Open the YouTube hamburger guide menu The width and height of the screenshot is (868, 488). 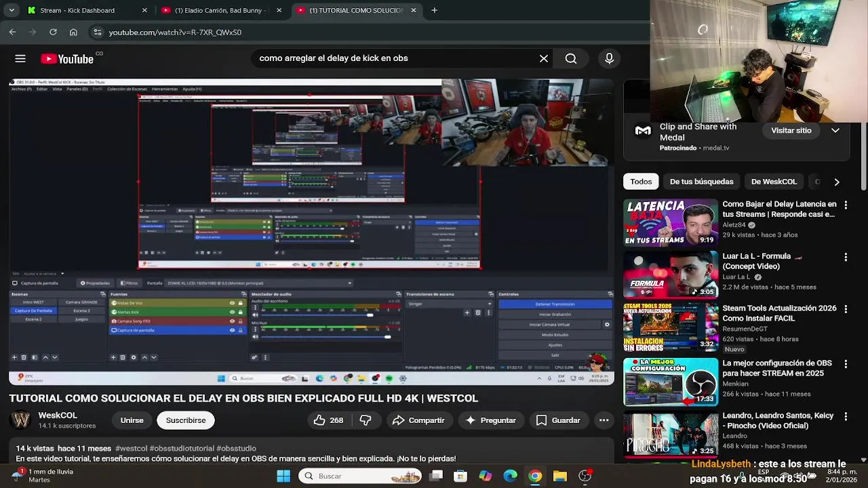point(20,59)
